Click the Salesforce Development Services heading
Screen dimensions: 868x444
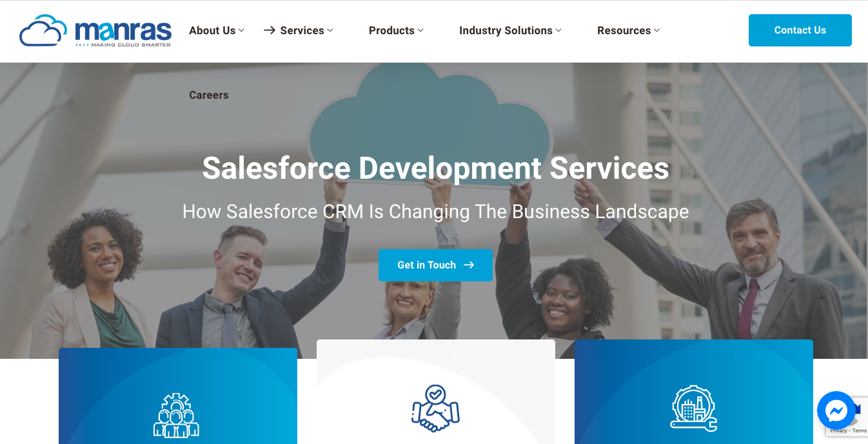click(x=435, y=168)
